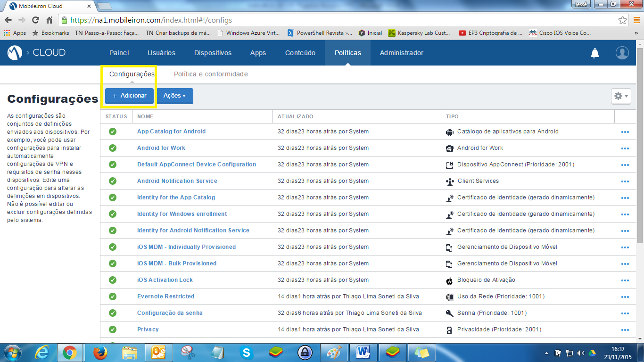The height and width of the screenshot is (362, 644).
Task: Click status checkmark of Evernote Restricted
Action: point(113,296)
